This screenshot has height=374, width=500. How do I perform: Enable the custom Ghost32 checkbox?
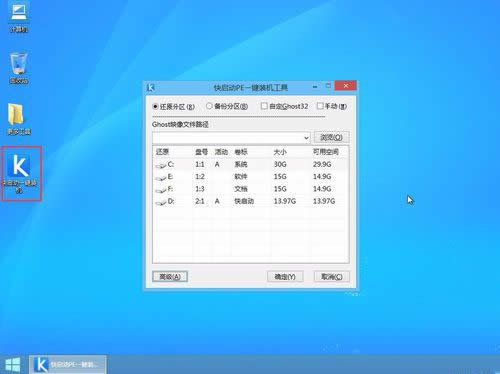[x=264, y=106]
